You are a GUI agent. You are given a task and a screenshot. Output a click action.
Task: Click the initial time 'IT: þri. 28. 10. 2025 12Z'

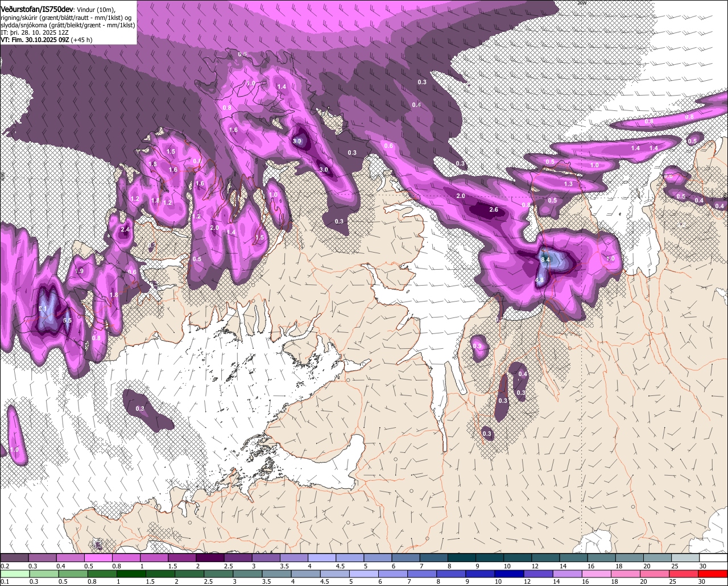point(35,32)
